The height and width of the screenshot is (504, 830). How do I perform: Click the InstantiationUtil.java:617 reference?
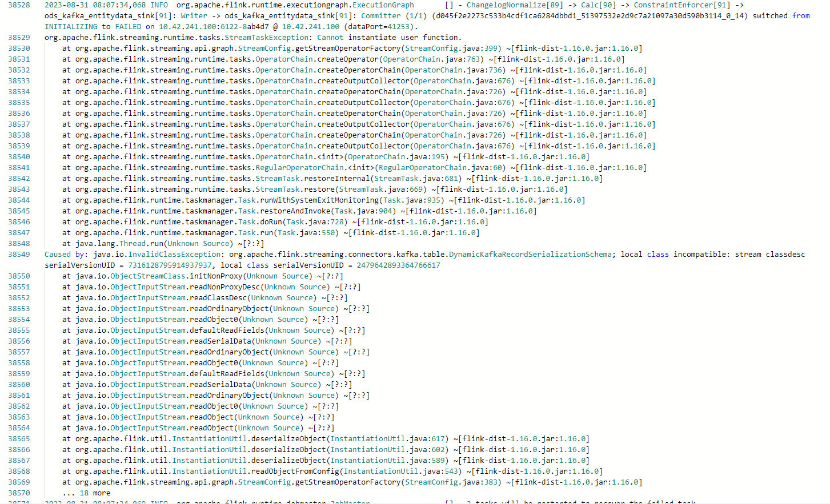point(387,439)
